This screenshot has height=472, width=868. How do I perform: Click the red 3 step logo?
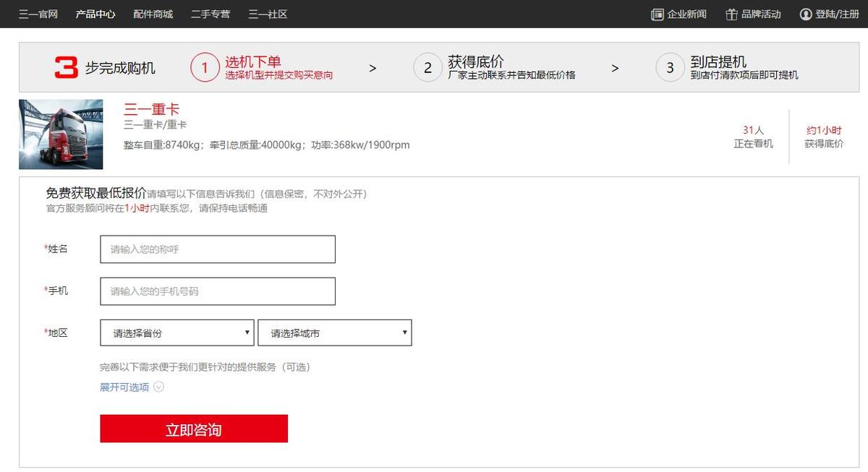[x=66, y=68]
